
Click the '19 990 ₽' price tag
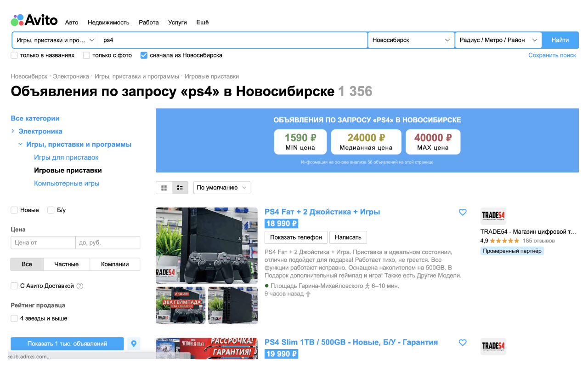point(282,354)
